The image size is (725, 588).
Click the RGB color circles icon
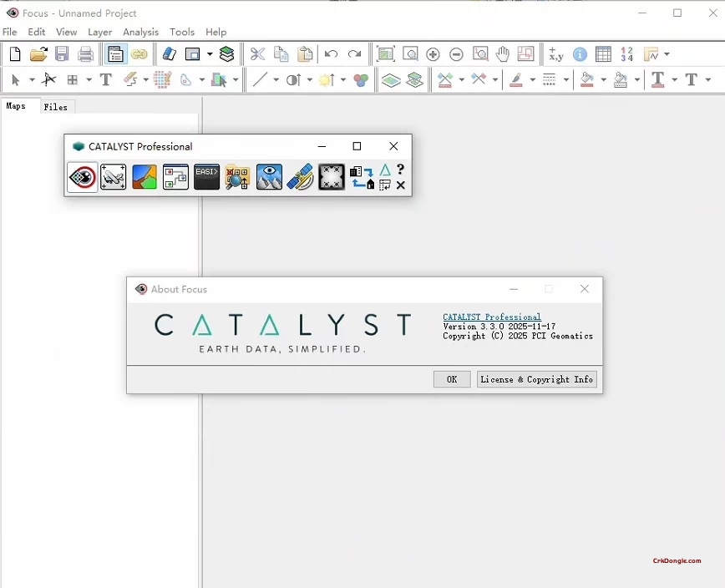pyautogui.click(x=361, y=80)
